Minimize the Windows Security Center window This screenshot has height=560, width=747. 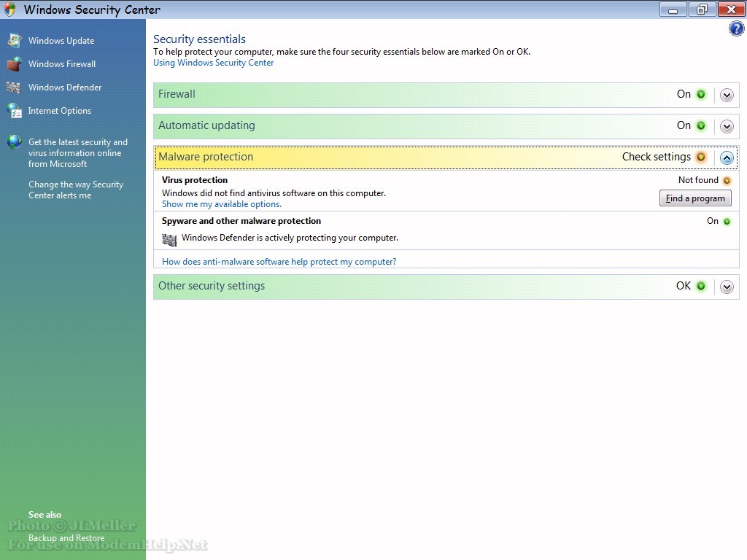click(x=673, y=9)
